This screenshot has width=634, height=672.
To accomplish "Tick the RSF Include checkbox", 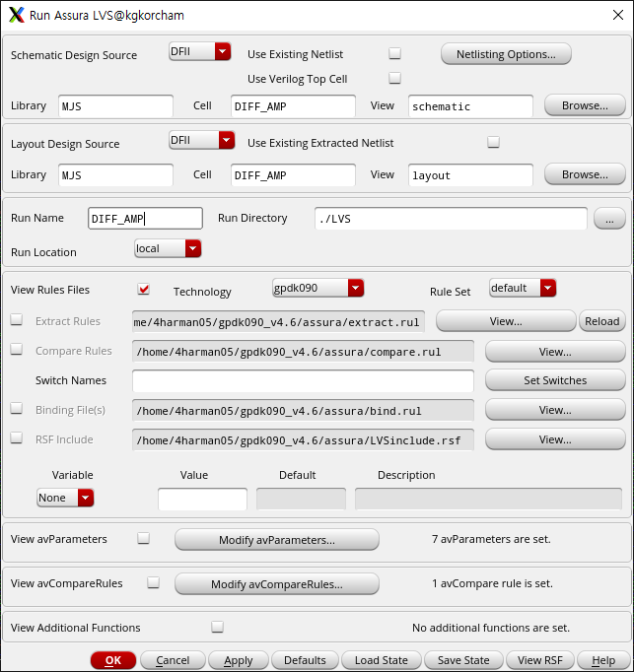I will 17,438.
